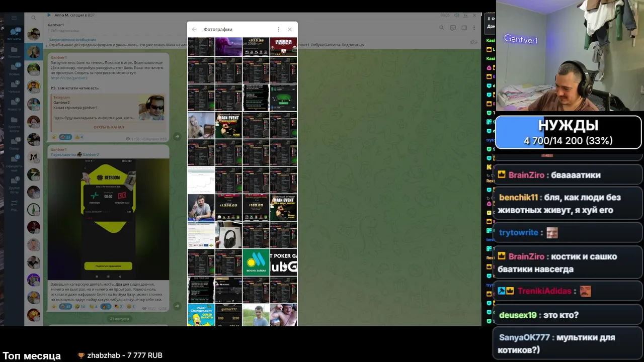
Task: Click the НУЖДЫ donation goal progress bar
Action: point(569,133)
